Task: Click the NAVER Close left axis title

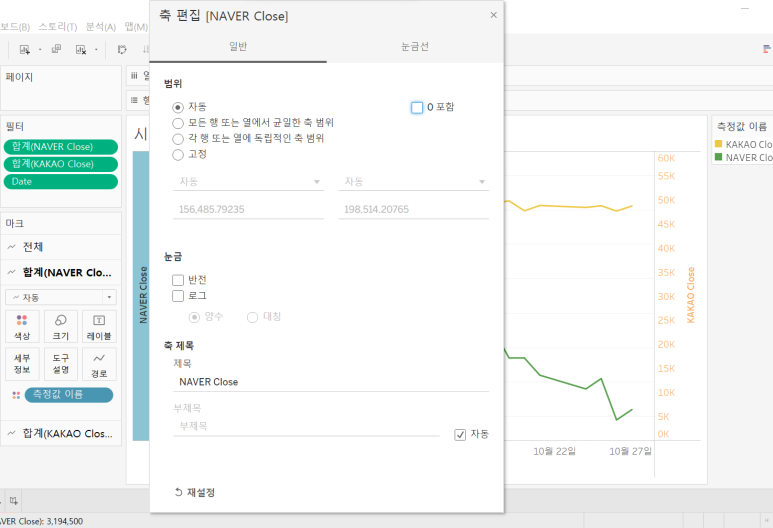Action: (143, 295)
